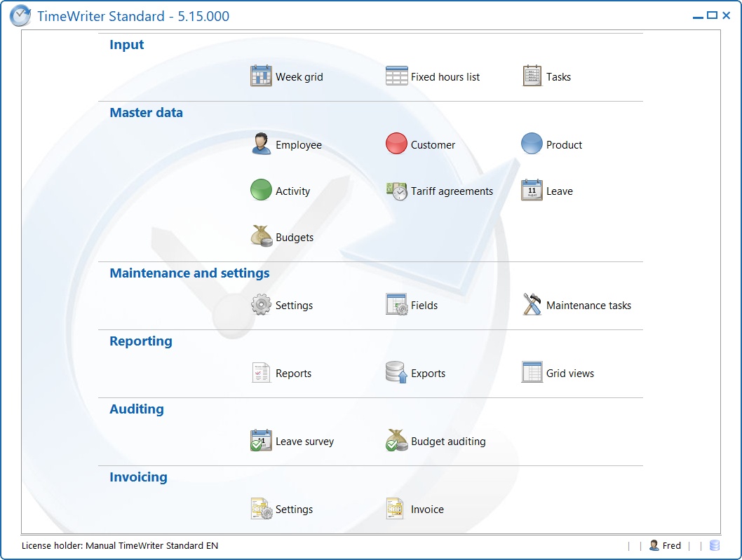
Task: Click the 'TimeWriter Standard - 5.15.000' window title
Action: point(133,16)
